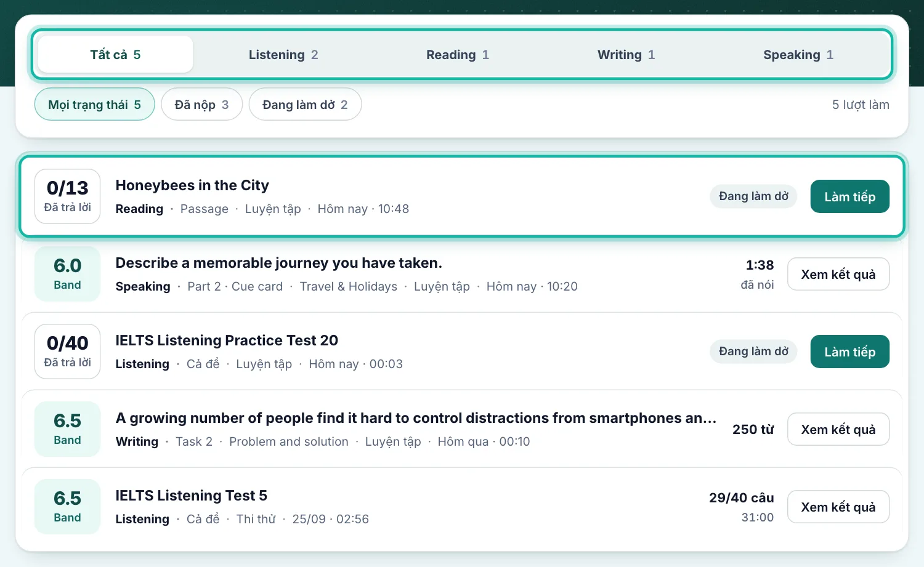The height and width of the screenshot is (567, 924).
Task: Click "Làm tiếp" for Honeybees in the City
Action: pyautogui.click(x=849, y=196)
